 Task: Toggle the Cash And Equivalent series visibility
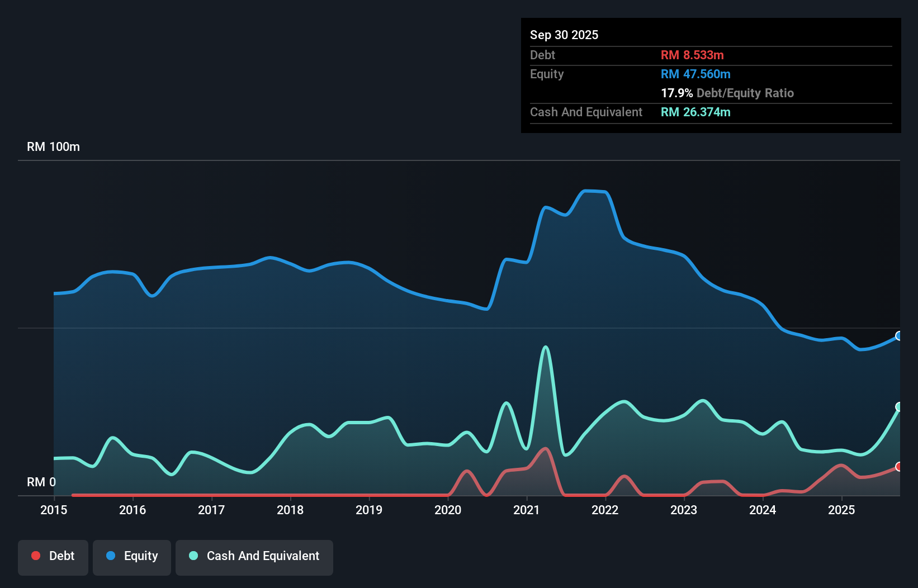pos(254,556)
